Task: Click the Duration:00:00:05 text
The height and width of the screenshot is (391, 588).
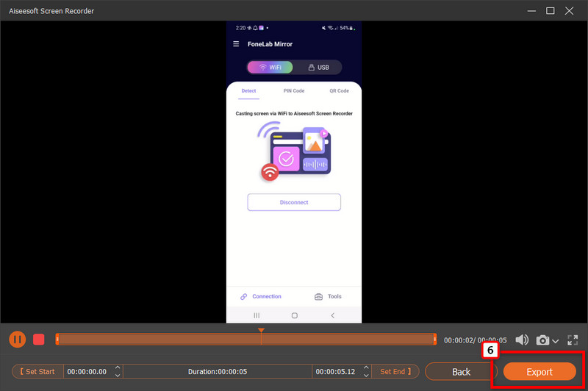Action: point(218,371)
